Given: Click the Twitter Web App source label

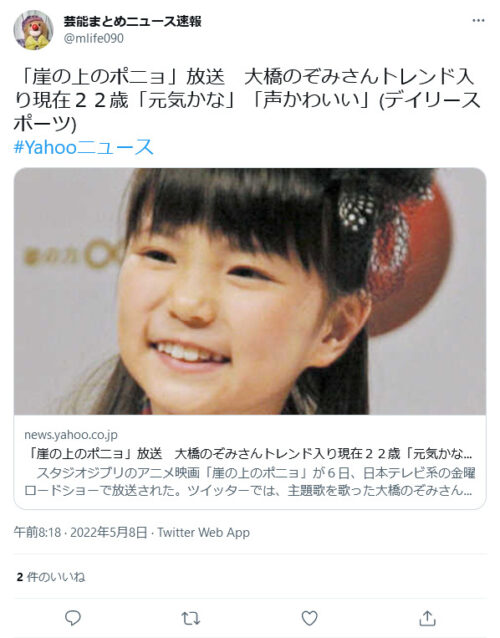Looking at the screenshot, I should tap(203, 532).
